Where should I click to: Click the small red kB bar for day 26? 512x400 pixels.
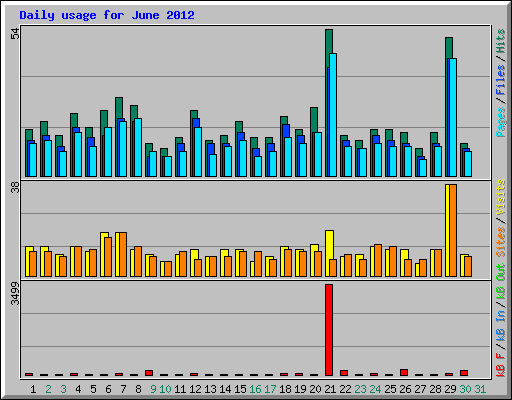404,373
